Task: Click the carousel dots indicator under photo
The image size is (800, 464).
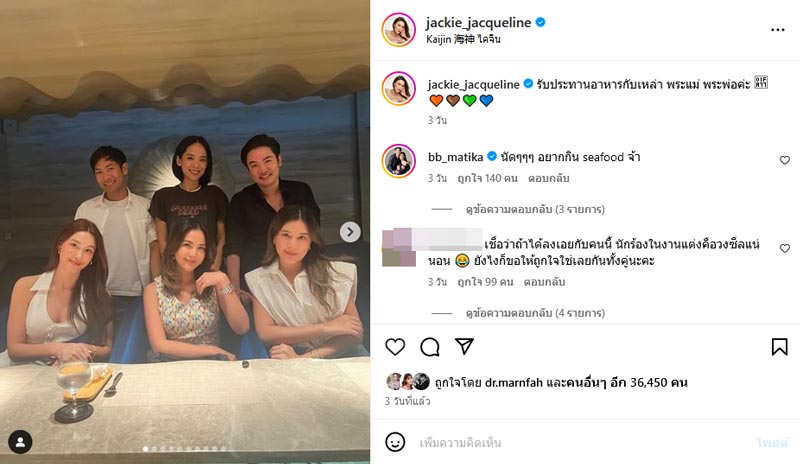Action: (185, 449)
